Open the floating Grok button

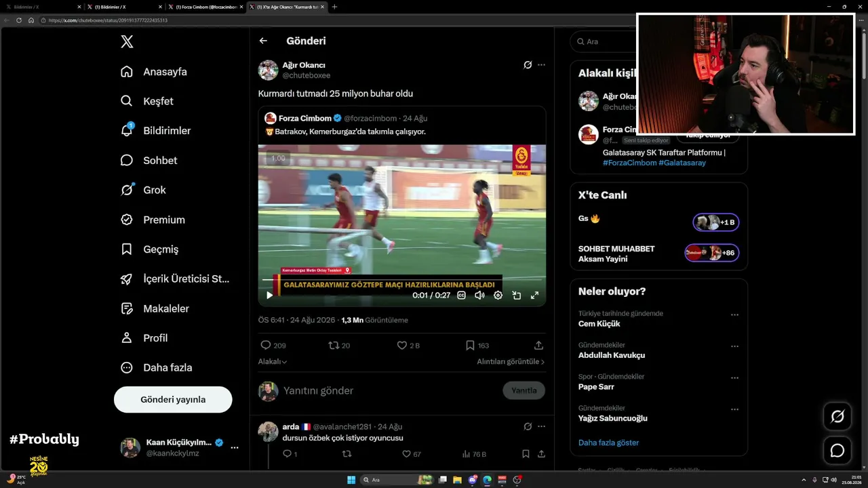(837, 416)
